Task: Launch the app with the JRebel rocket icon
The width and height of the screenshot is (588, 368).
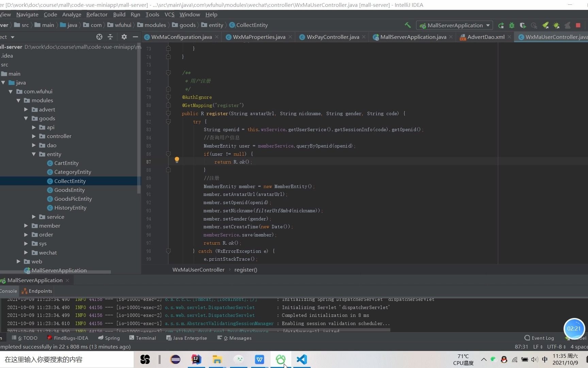Action: pyautogui.click(x=545, y=25)
